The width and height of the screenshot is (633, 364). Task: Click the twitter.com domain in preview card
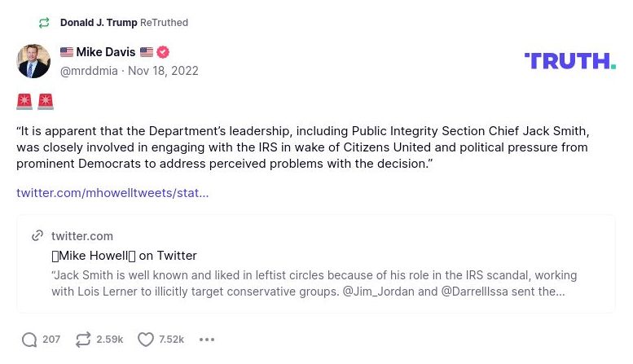coord(82,236)
